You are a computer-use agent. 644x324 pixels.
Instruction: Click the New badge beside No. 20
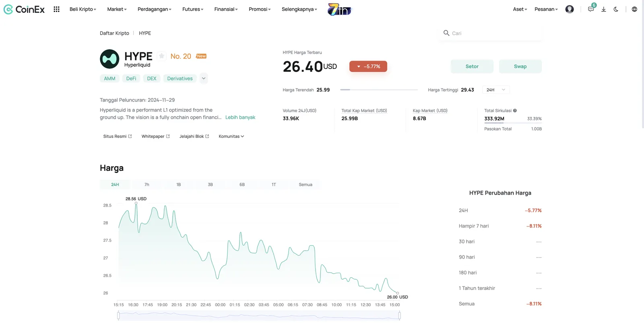point(201,56)
